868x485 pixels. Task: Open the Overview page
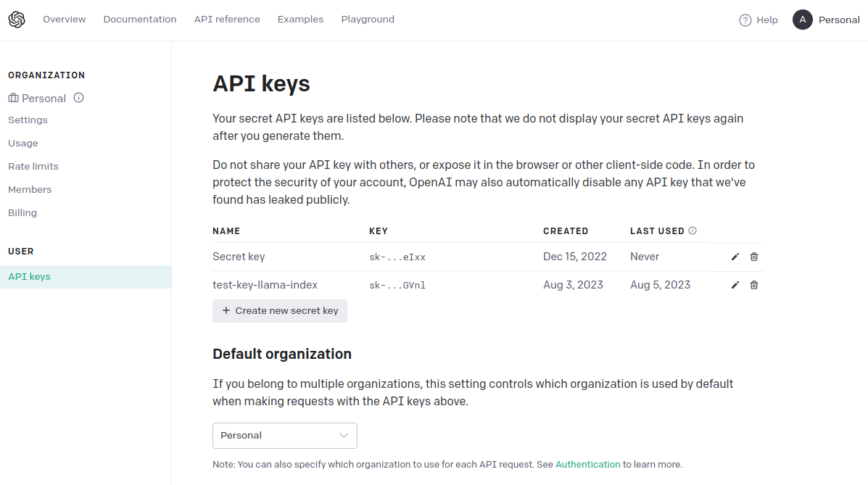65,20
